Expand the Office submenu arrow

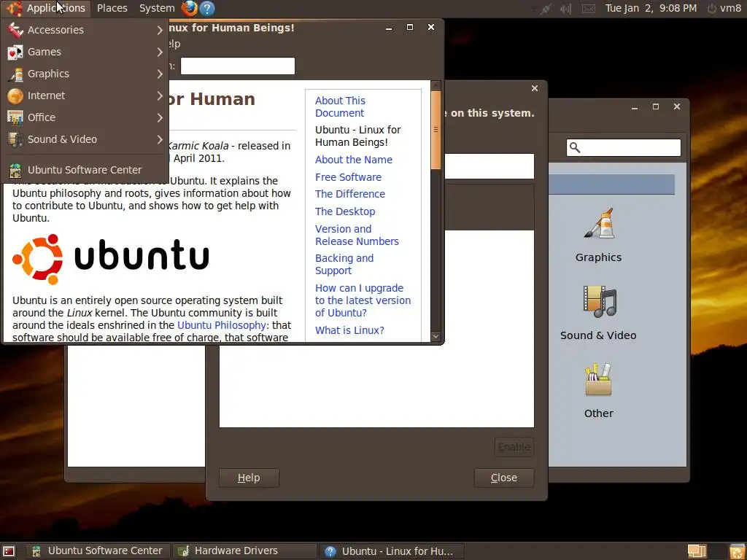pos(160,117)
